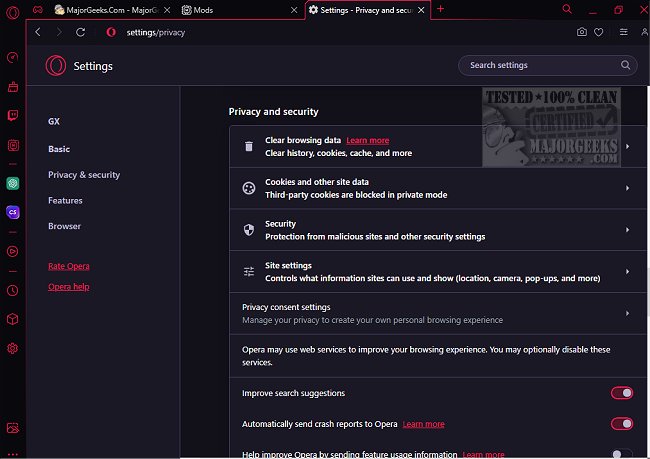Open the Twitch sidebar icon
Image resolution: width=650 pixels, height=459 pixels.
(x=13, y=115)
